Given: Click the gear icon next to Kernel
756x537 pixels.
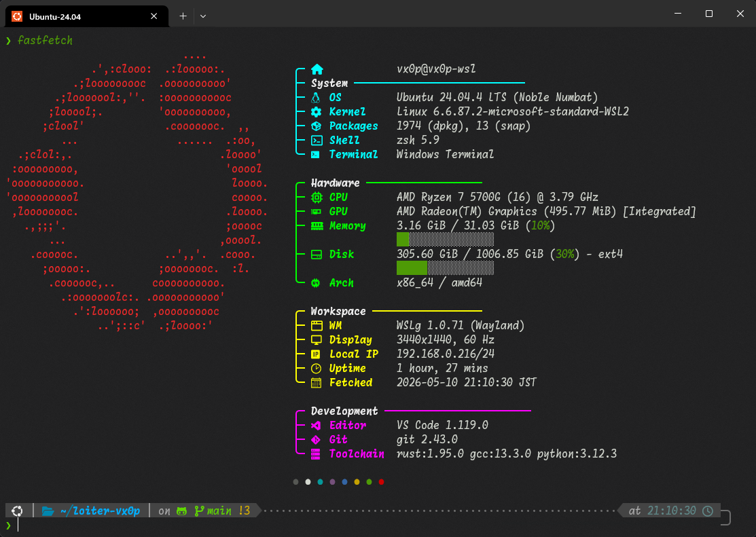Looking at the screenshot, I should coord(317,112).
